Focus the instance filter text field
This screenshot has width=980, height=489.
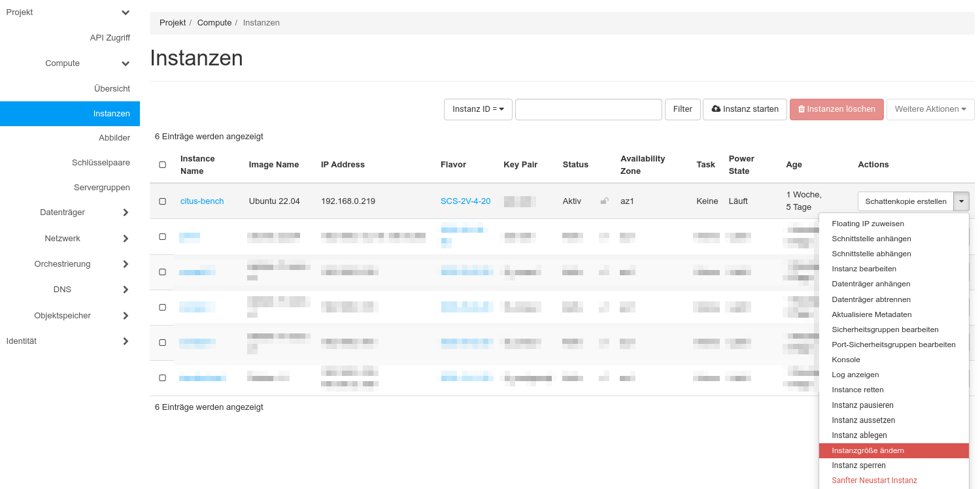[588, 109]
